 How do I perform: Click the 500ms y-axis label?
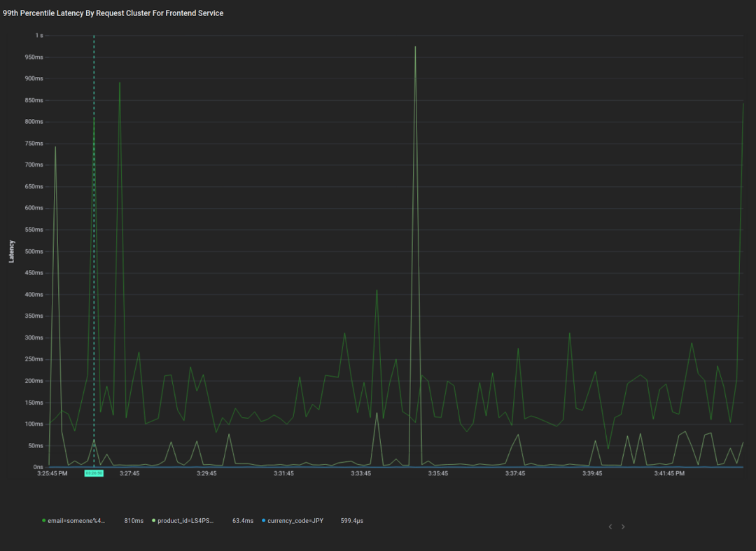pyautogui.click(x=34, y=251)
